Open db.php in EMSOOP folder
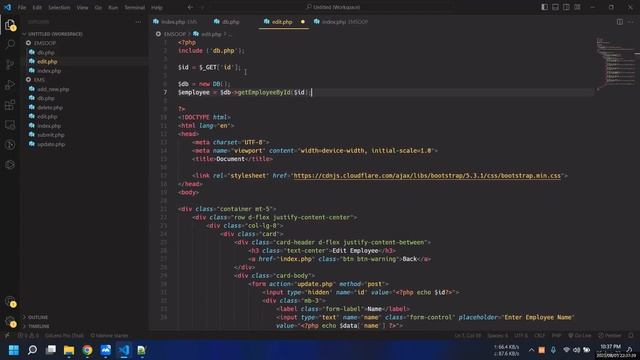 pyautogui.click(x=45, y=52)
